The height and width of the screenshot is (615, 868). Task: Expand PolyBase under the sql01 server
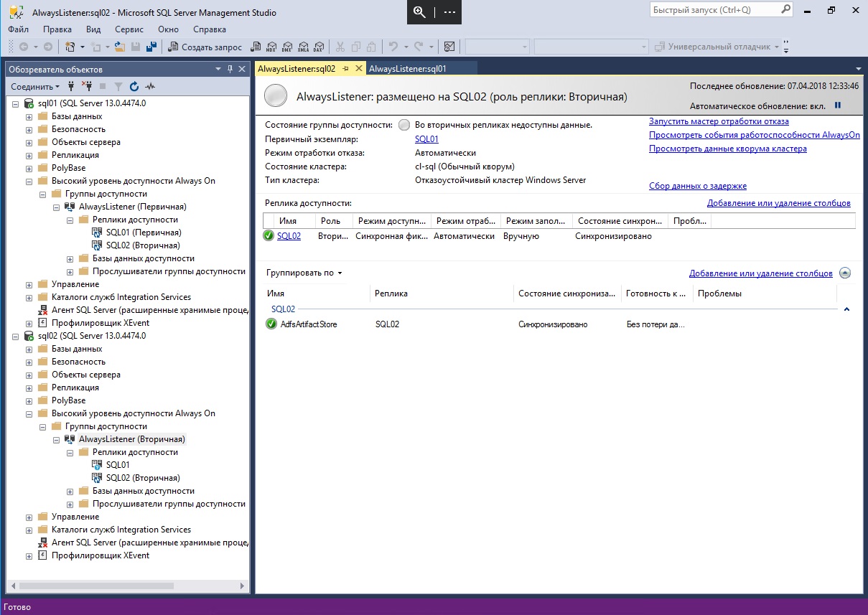(x=29, y=168)
